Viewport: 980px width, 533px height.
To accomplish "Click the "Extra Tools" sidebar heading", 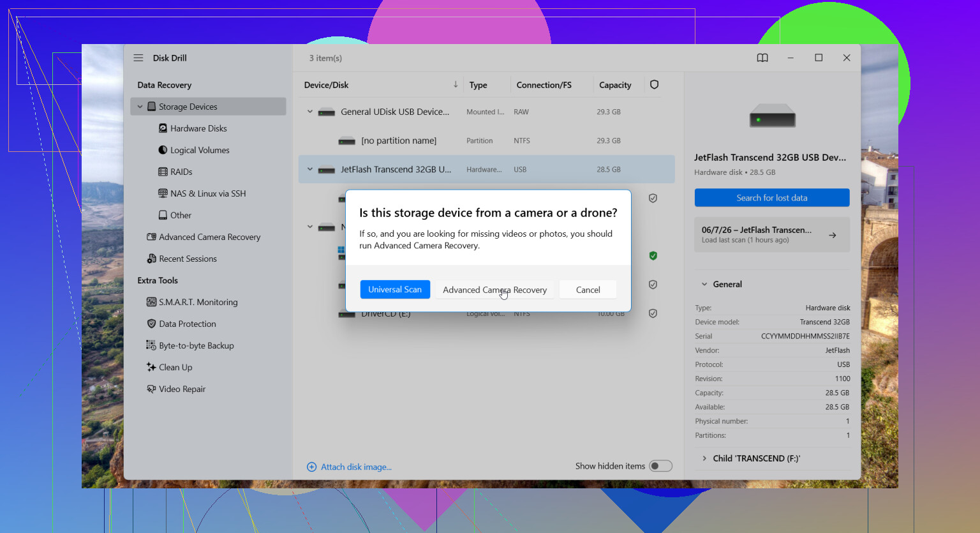I will 158,280.
